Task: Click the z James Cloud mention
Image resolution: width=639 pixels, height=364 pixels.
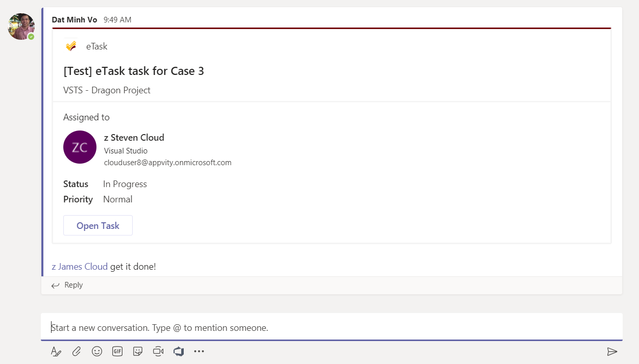Action: [80, 266]
